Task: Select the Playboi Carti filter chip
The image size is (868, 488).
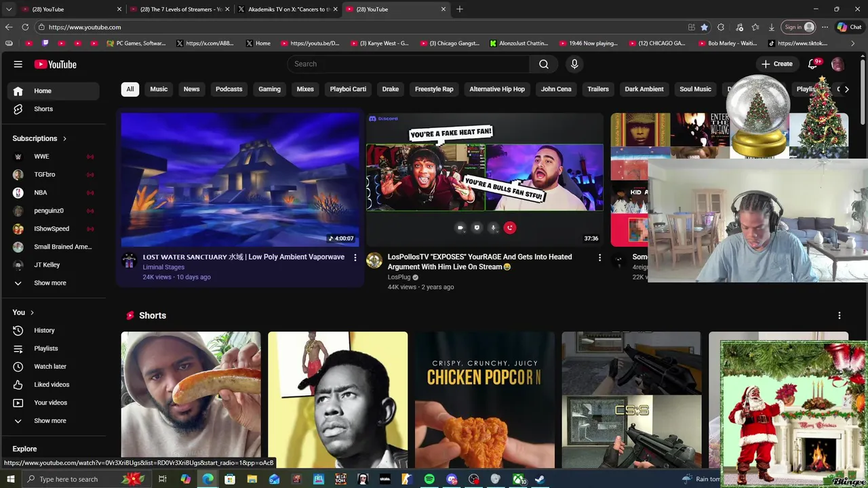Action: (x=348, y=89)
